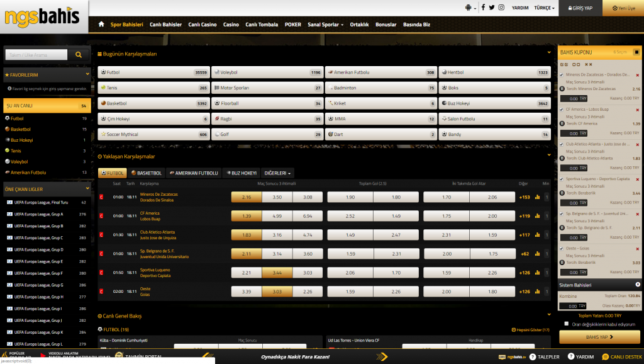Open Canlı Casino in the top menu
This screenshot has width=644, height=364.
point(202,25)
